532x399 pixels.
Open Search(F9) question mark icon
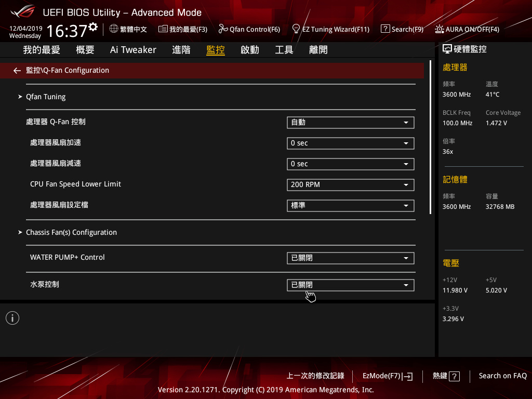click(385, 29)
